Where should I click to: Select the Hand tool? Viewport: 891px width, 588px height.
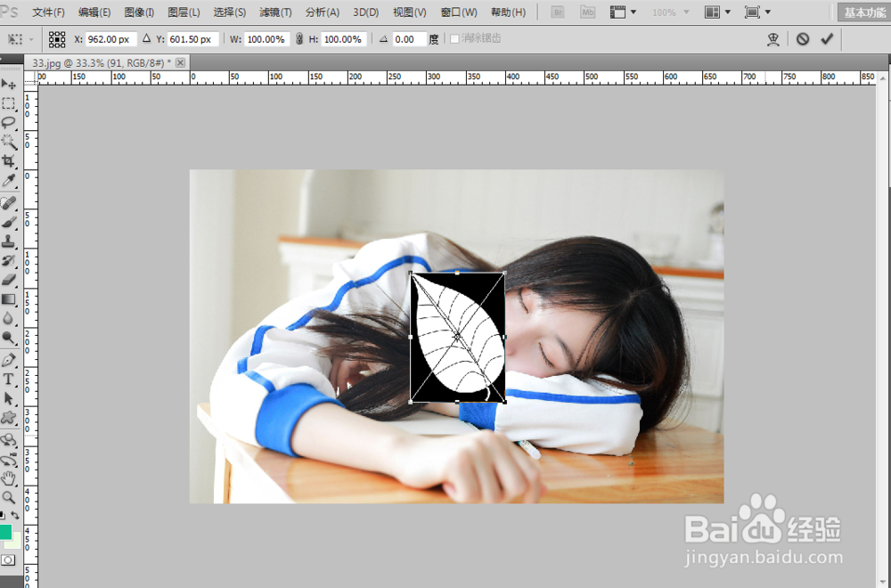(9, 479)
